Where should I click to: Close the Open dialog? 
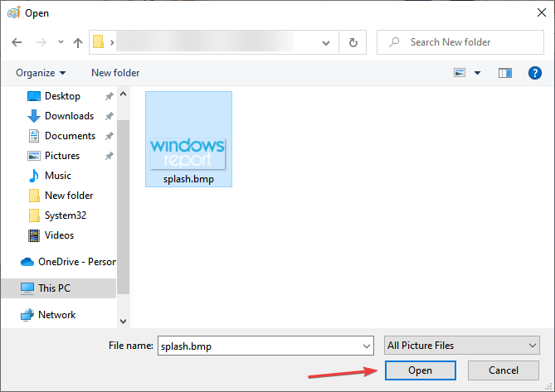point(541,13)
